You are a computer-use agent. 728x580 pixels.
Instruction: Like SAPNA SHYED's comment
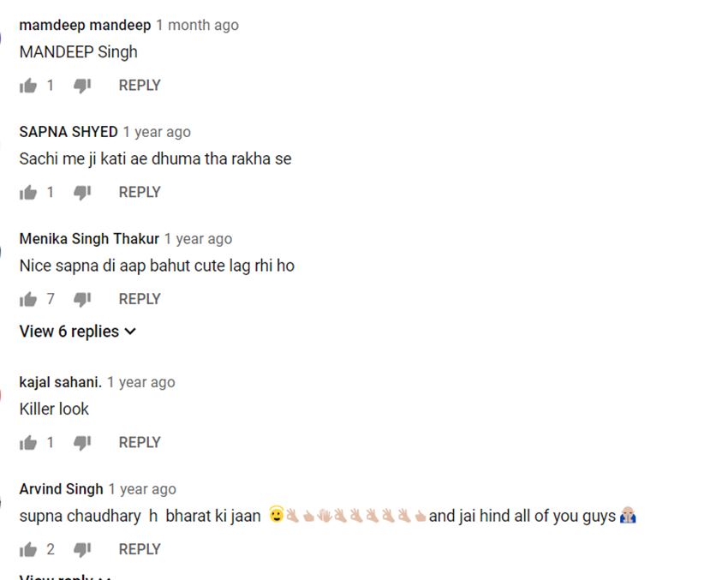pos(28,192)
